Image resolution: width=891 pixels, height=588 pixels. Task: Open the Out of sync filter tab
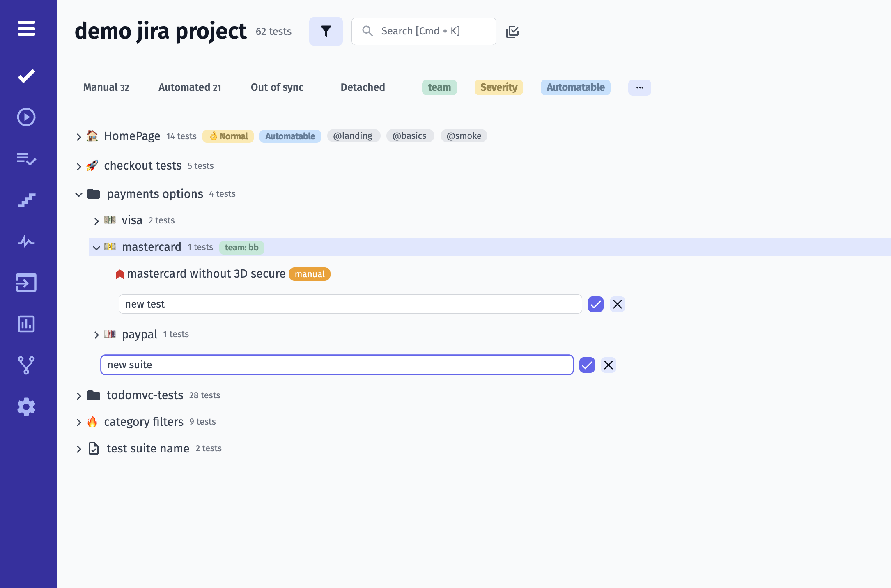pyautogui.click(x=277, y=87)
